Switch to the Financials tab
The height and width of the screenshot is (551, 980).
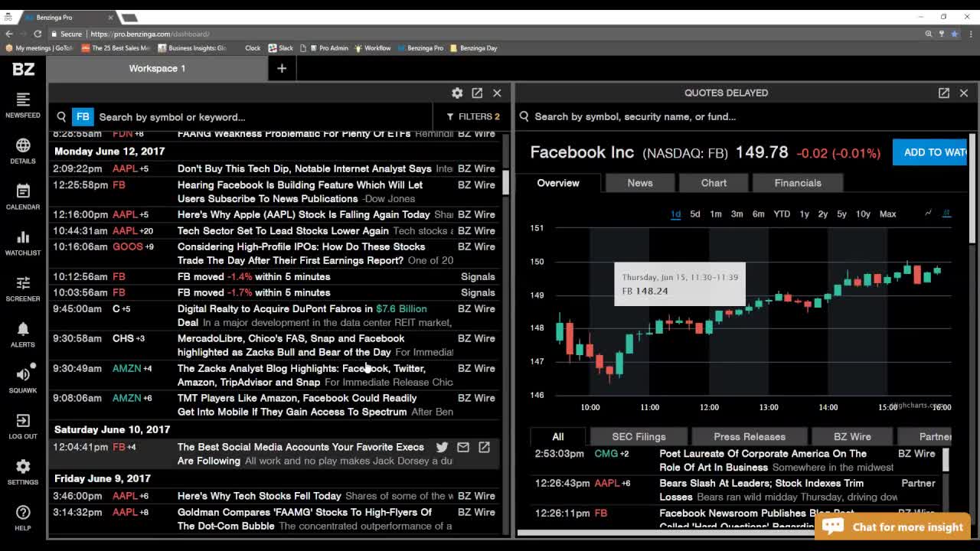(x=798, y=183)
